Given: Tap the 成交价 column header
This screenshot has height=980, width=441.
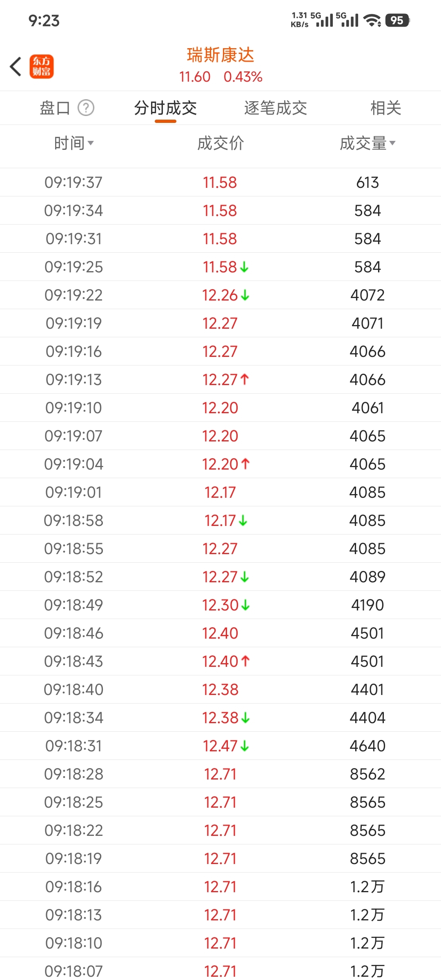Looking at the screenshot, I should point(220,143).
